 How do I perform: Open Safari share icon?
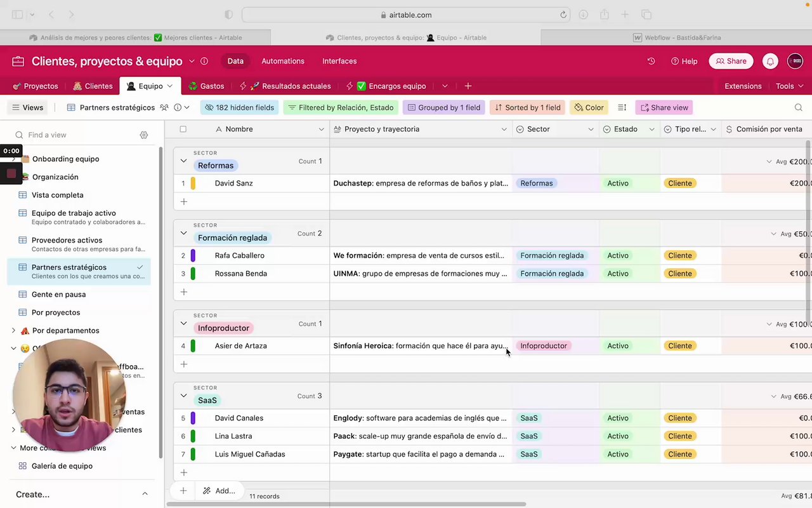click(x=605, y=15)
